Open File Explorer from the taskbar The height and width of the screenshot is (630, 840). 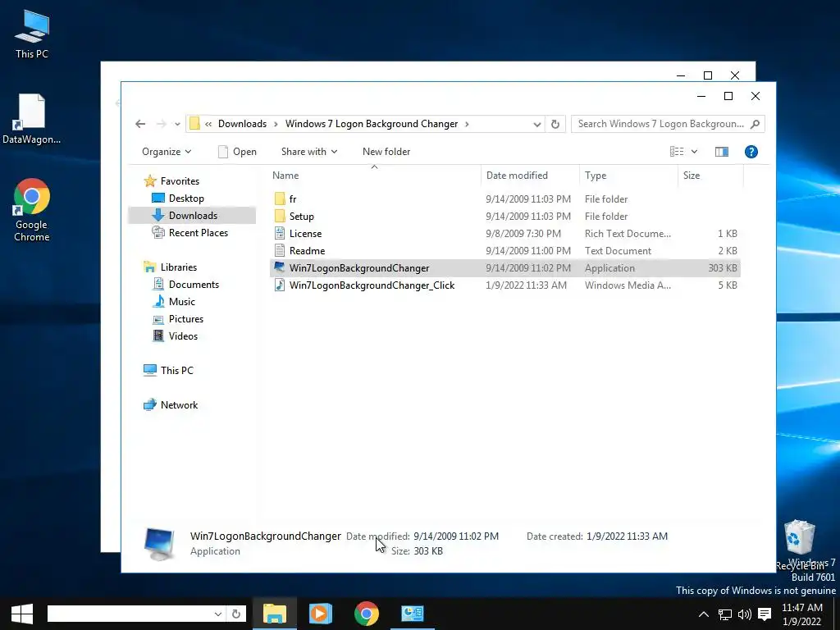275,614
